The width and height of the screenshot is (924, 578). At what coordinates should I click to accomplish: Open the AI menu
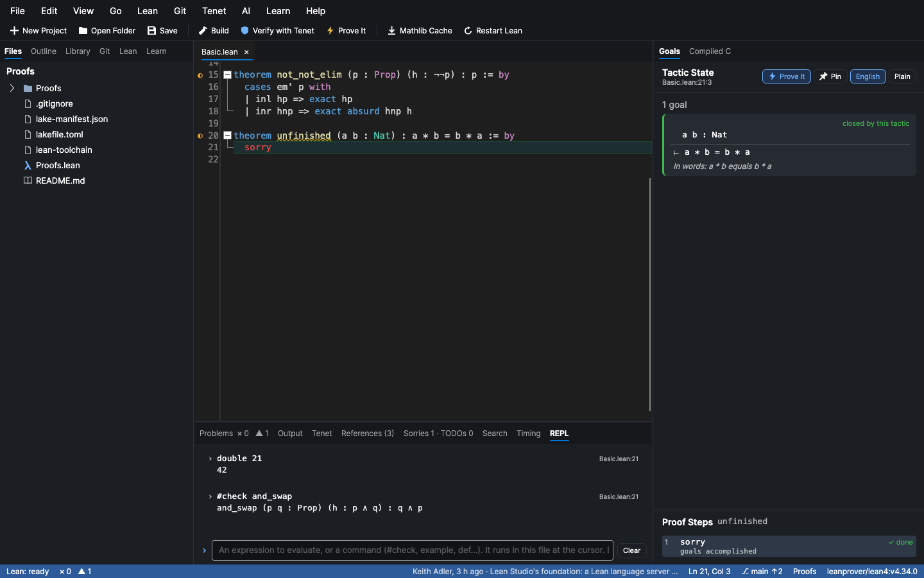coord(246,11)
